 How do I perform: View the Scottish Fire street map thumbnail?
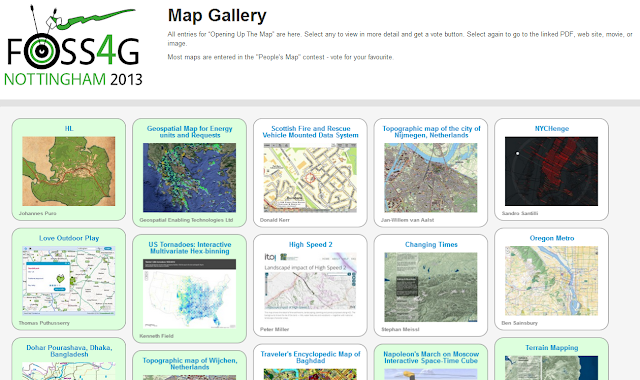pos(310,178)
